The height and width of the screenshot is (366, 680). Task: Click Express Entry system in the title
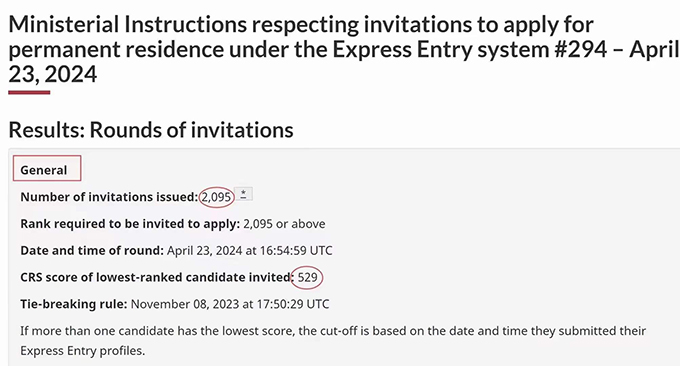point(441,49)
